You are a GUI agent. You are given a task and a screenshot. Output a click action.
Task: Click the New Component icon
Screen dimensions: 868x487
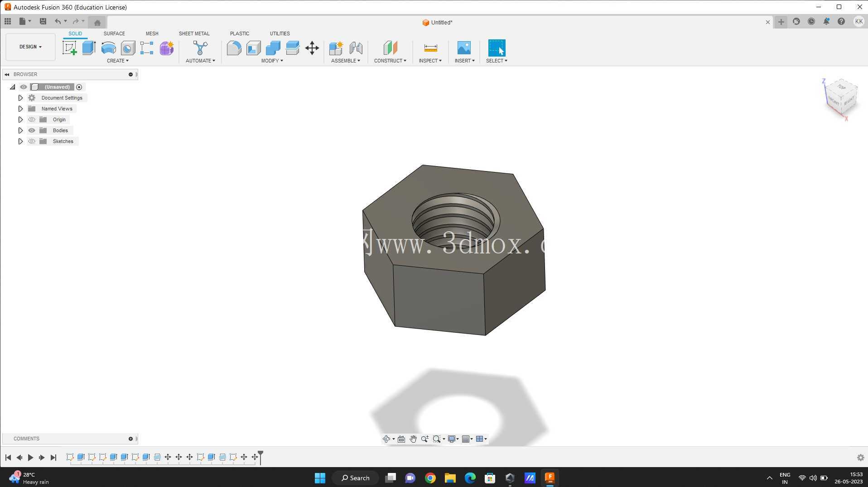click(336, 48)
